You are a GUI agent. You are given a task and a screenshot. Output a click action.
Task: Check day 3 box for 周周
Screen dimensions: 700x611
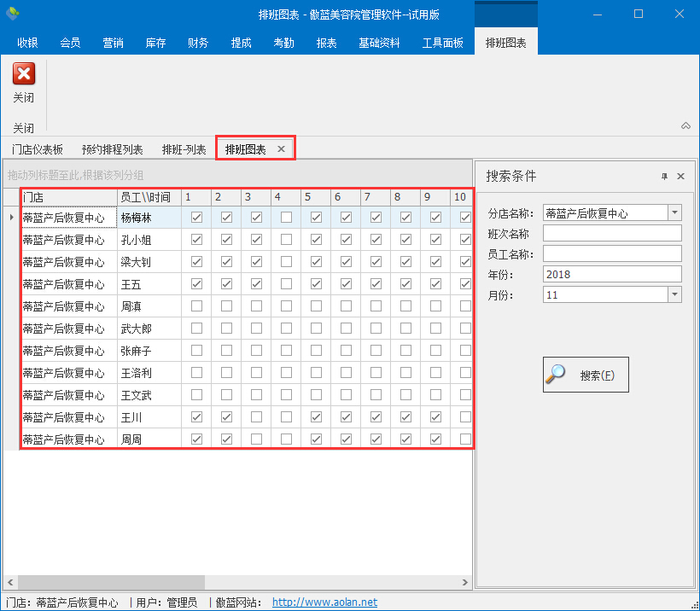pyautogui.click(x=257, y=439)
